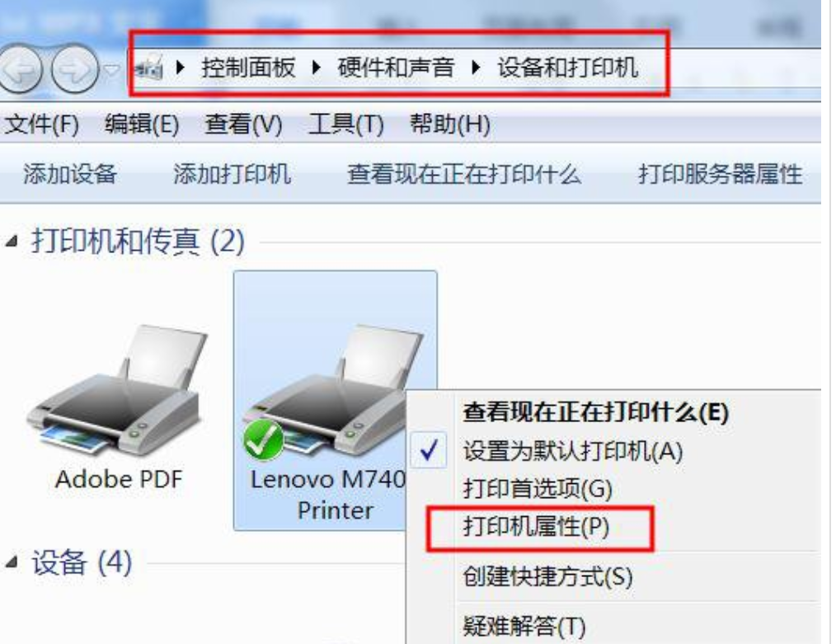Click the devices icon in address bar
The height and width of the screenshot is (644, 836).
tap(149, 68)
